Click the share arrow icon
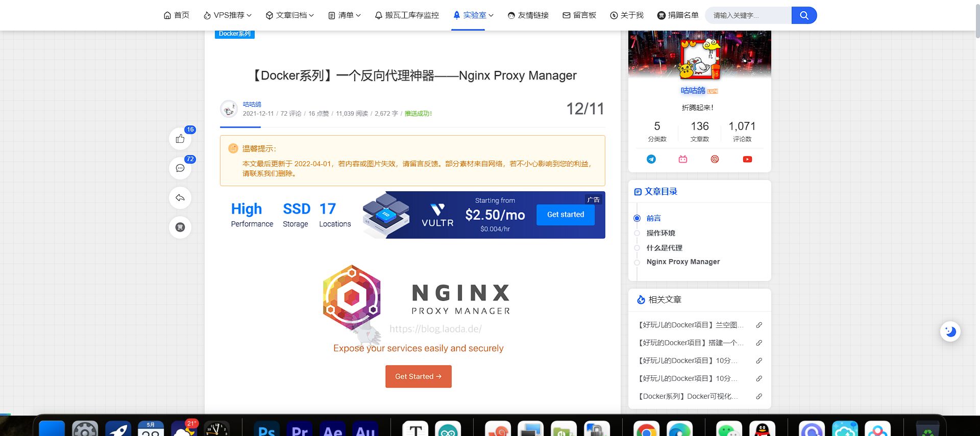Image resolution: width=980 pixels, height=436 pixels. [x=180, y=198]
